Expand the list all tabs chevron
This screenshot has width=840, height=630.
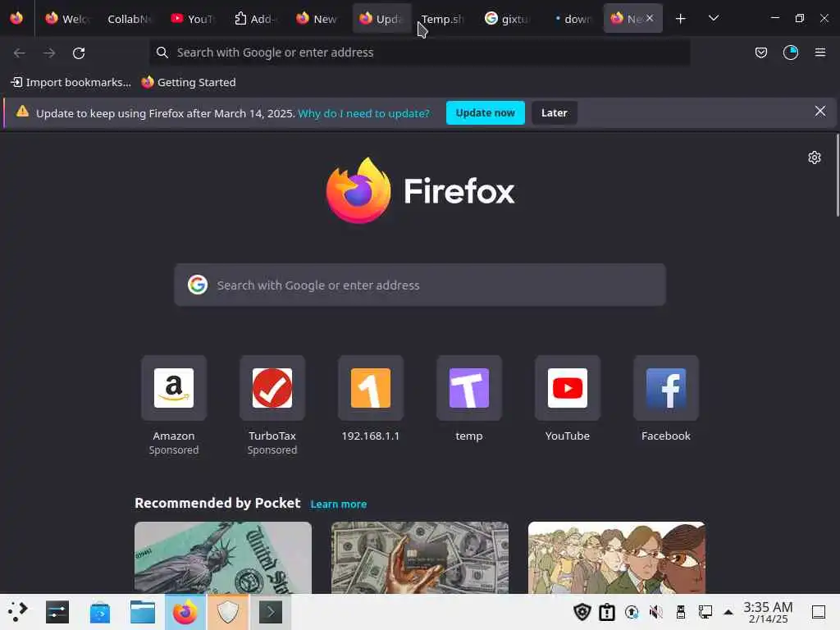tap(713, 18)
